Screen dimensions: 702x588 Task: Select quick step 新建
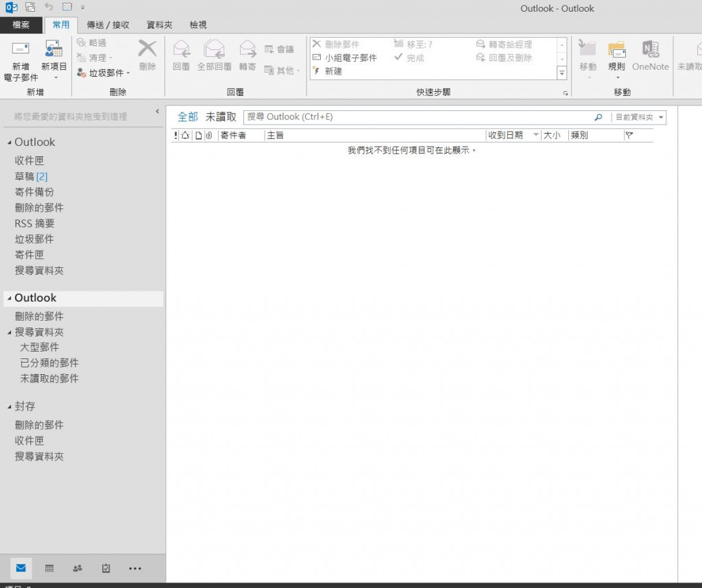coord(327,71)
